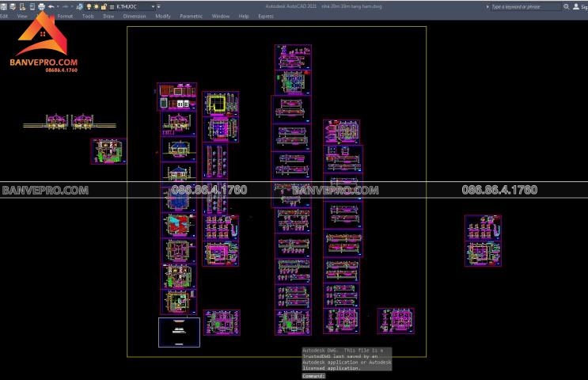Open the Format menu

pyautogui.click(x=65, y=16)
